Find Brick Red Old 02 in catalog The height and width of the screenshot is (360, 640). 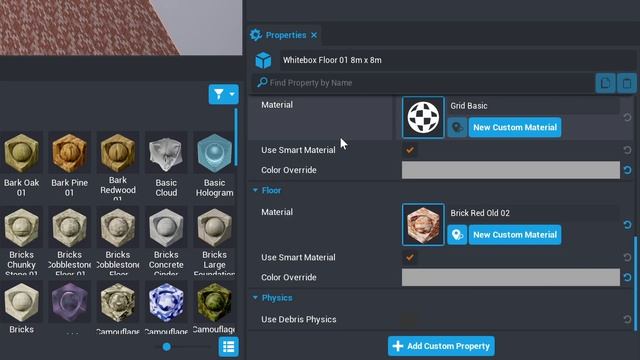pyautogui.click(x=457, y=235)
